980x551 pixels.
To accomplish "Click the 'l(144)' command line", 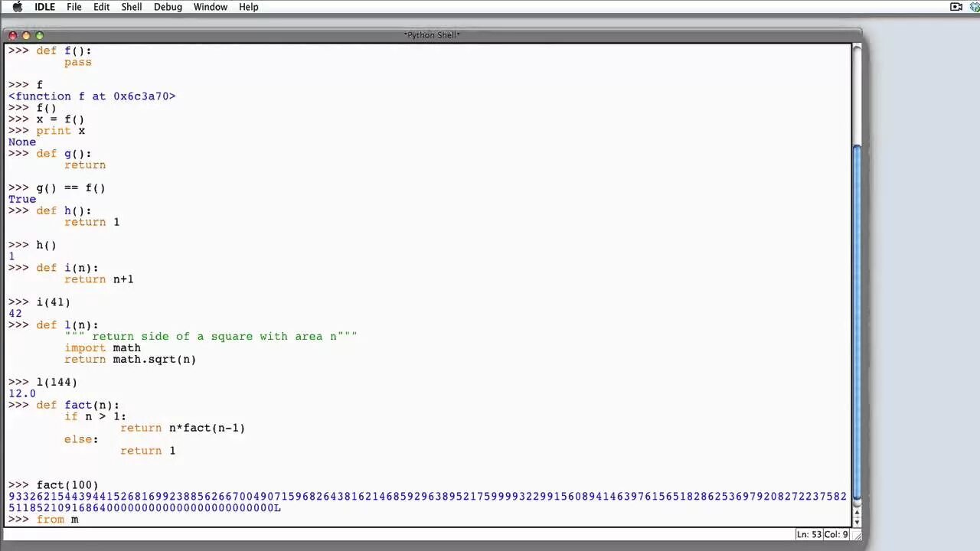I will point(43,382).
